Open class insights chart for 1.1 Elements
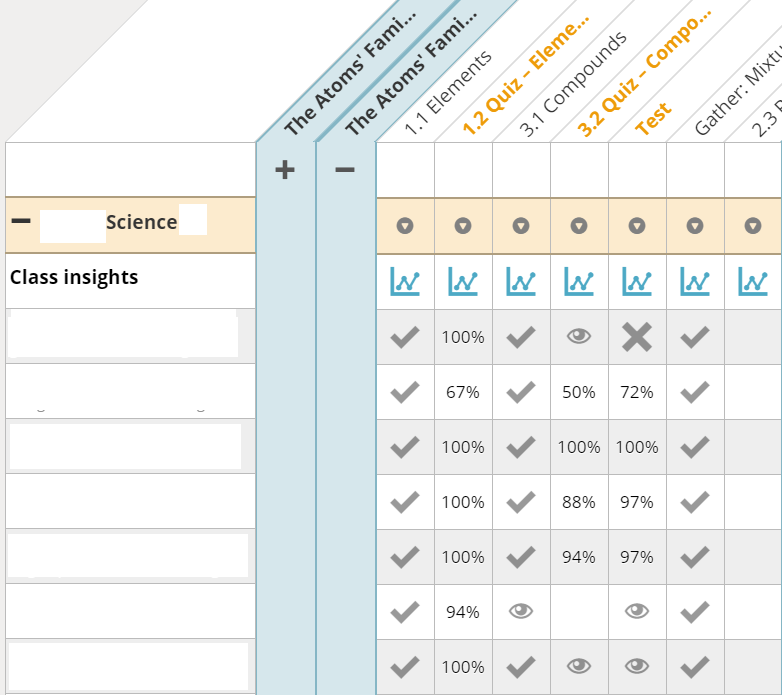Viewport: 782px width, 695px height. click(405, 282)
